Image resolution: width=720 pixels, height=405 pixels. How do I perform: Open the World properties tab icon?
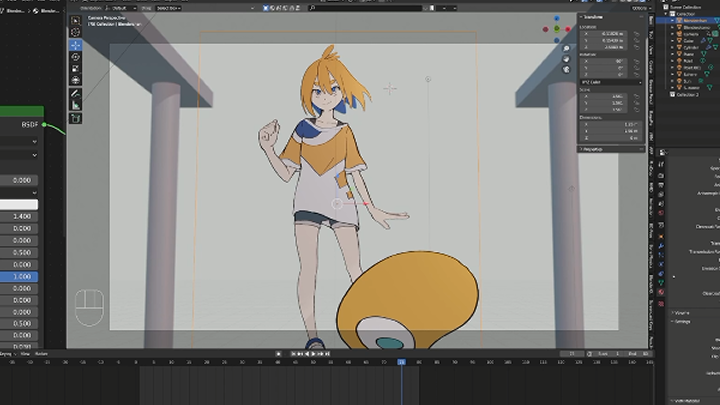coord(661,213)
